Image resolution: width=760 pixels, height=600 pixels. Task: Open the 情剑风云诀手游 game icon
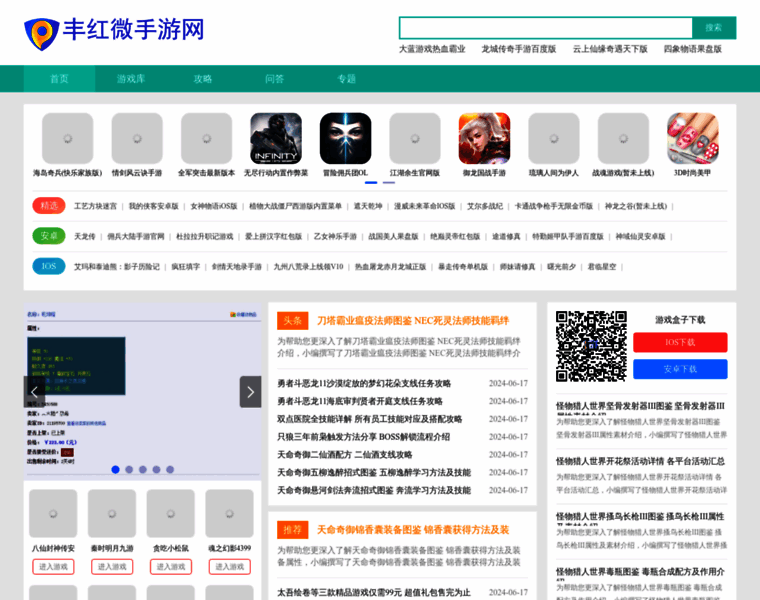coord(137,139)
